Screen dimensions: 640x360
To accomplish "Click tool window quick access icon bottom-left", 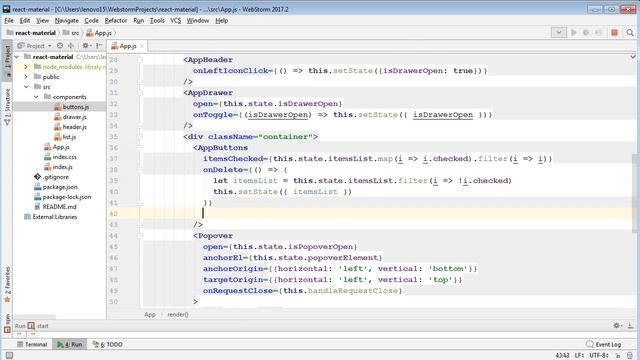I will pyautogui.click(x=9, y=356).
